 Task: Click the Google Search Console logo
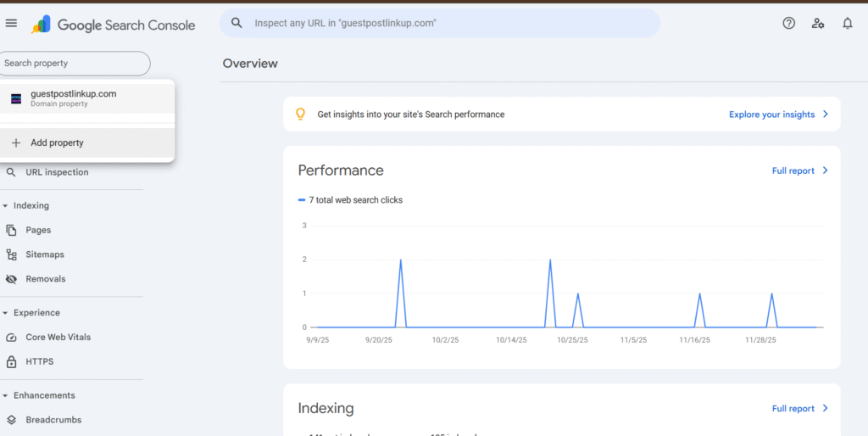(114, 25)
